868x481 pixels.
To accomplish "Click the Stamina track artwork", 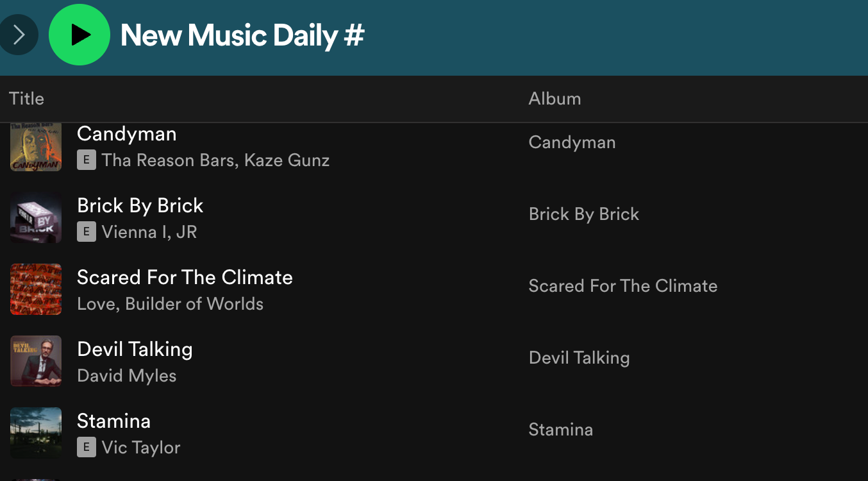I will (x=36, y=433).
